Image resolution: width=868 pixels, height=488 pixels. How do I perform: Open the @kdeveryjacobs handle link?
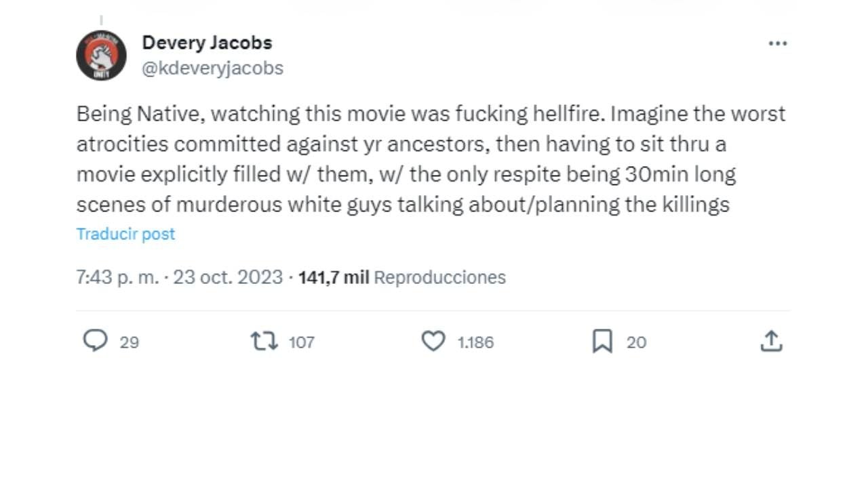click(212, 68)
